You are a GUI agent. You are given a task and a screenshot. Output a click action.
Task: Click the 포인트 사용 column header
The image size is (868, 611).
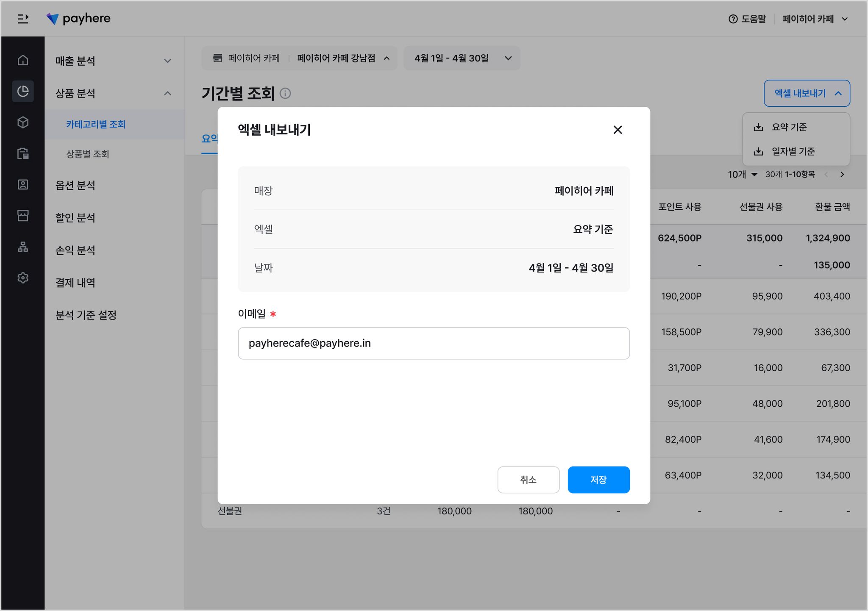pyautogui.click(x=680, y=207)
